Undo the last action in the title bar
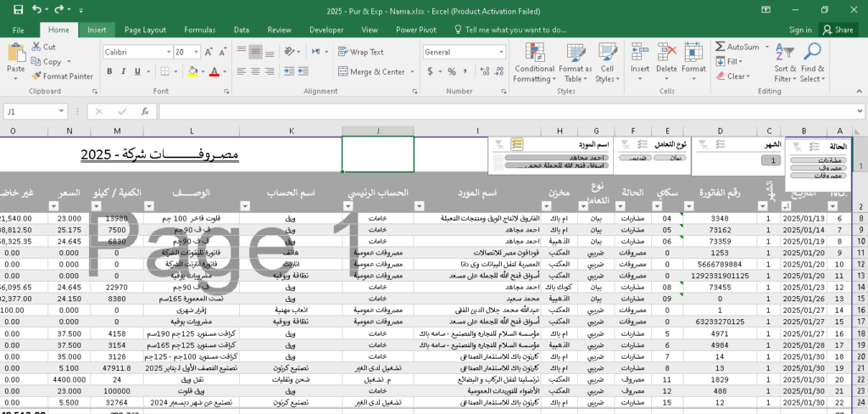Viewport: 868px width, 414px height. [x=36, y=10]
